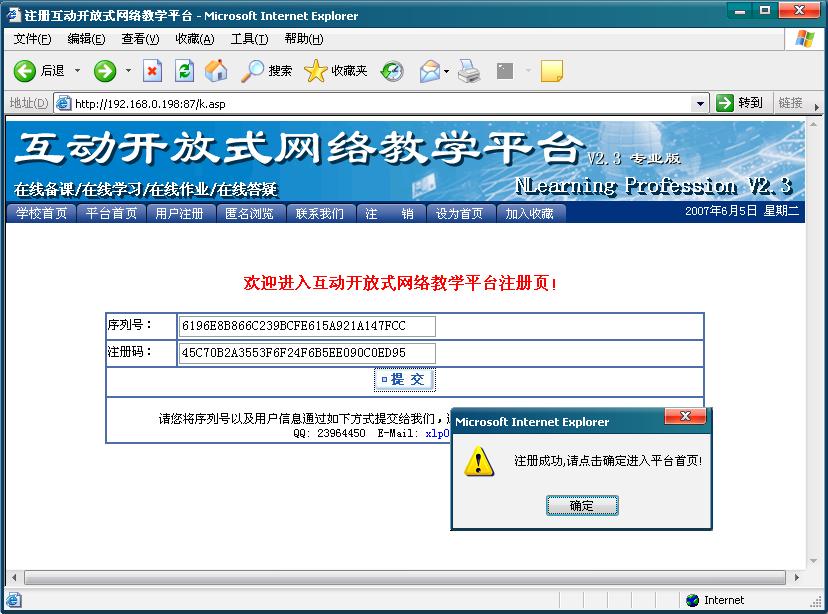
Task: Refresh the page using the Refresh icon
Action: click(x=184, y=71)
